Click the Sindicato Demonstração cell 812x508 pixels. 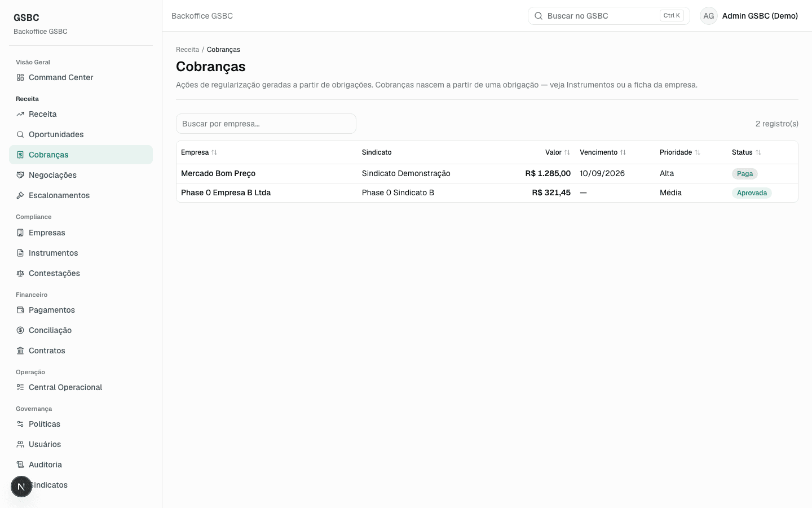pyautogui.click(x=406, y=173)
